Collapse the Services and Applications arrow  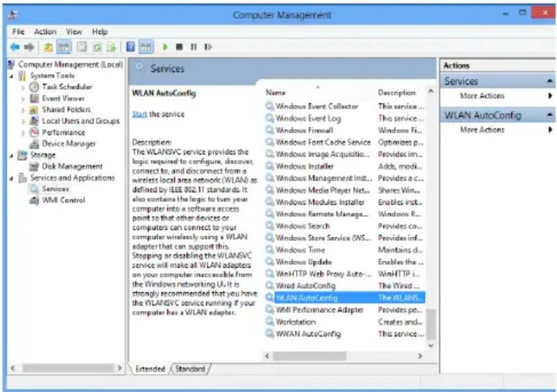[x=11, y=178]
